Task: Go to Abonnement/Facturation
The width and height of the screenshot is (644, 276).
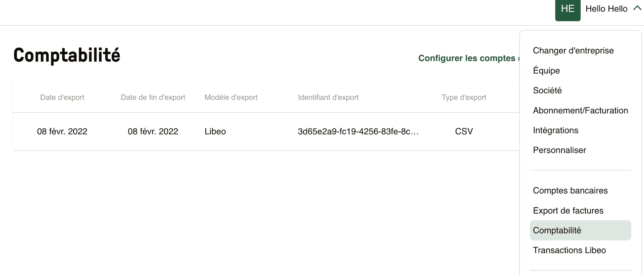Action: tap(581, 110)
